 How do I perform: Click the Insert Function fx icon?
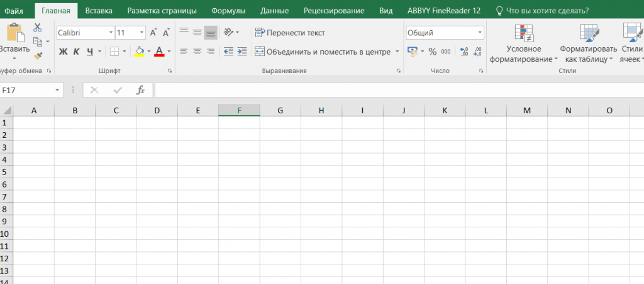141,90
